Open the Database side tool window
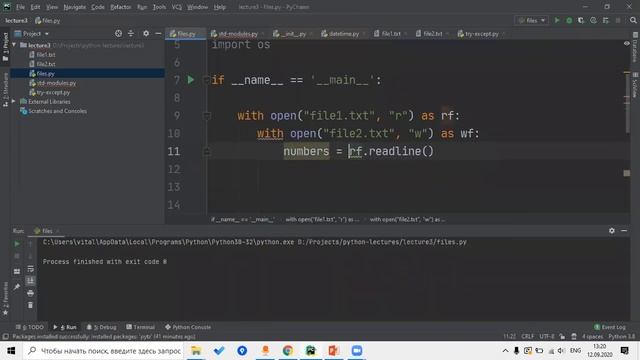The width and height of the screenshot is (640, 360). 635,47
